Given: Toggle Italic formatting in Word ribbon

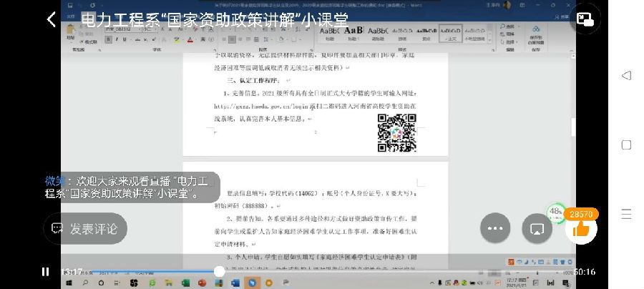Looking at the screenshot, I should point(117,40).
